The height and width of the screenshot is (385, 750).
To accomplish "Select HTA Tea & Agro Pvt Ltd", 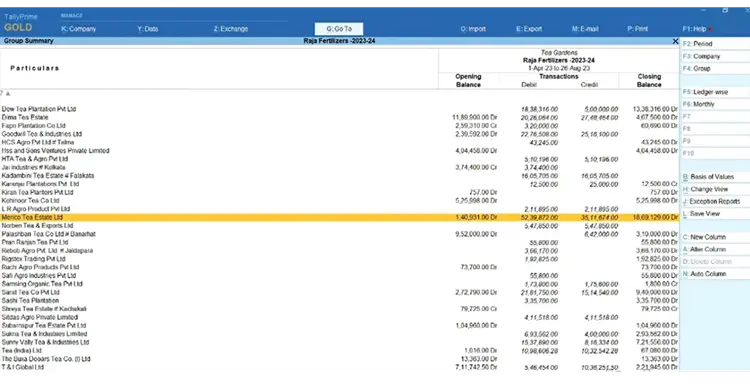I will click(35, 159).
